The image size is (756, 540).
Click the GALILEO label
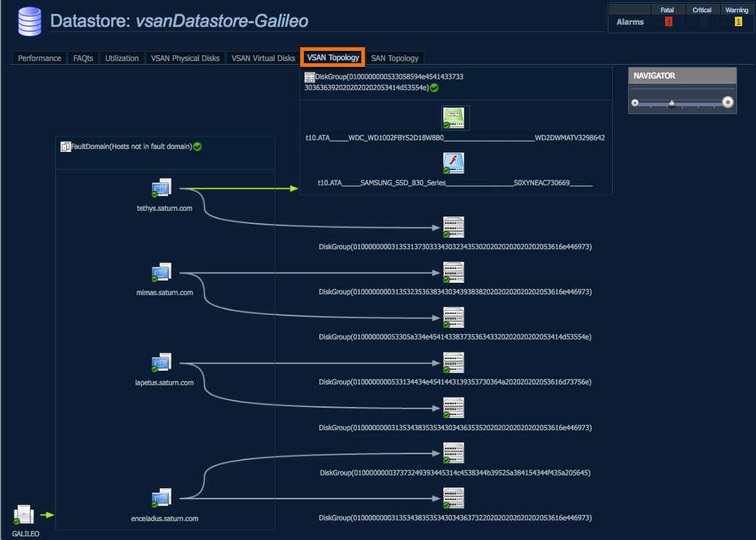25,533
